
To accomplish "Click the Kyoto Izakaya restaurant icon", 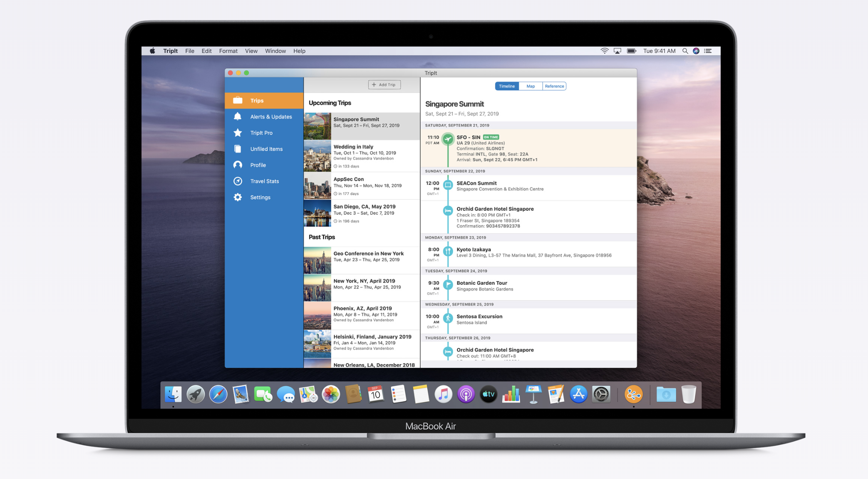I will point(448,251).
